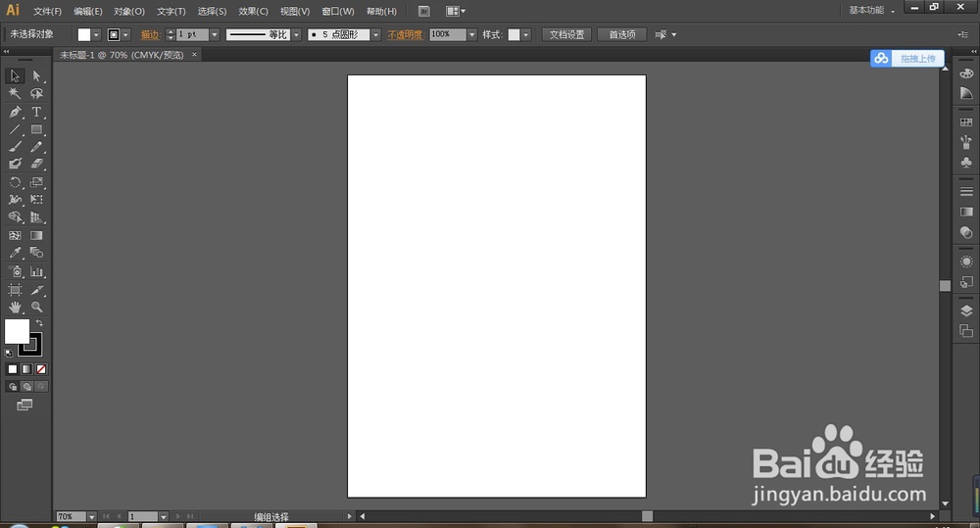Select the Pencil tool
This screenshot has height=528, width=980.
(37, 147)
